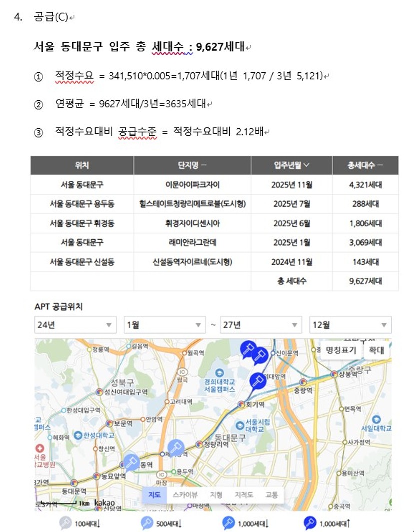Switch to 지적도 cadastral view
Viewport: 414px width, 532px height.
tap(244, 495)
